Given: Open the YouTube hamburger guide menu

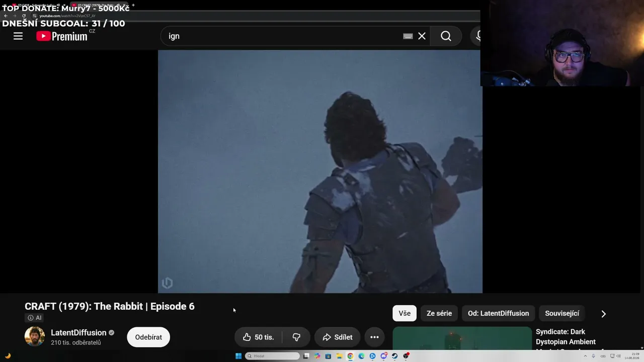Looking at the screenshot, I should [18, 36].
